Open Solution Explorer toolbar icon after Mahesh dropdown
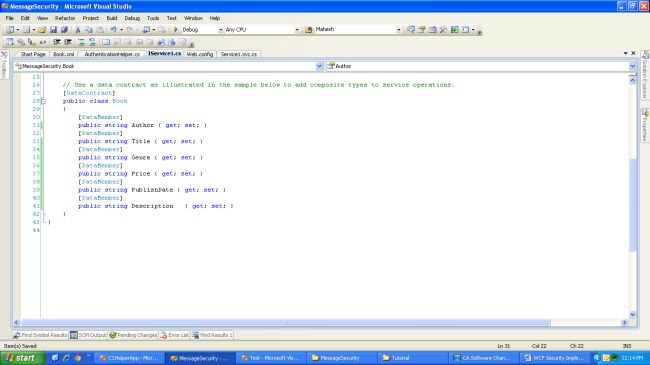The image size is (650, 365). click(410, 30)
